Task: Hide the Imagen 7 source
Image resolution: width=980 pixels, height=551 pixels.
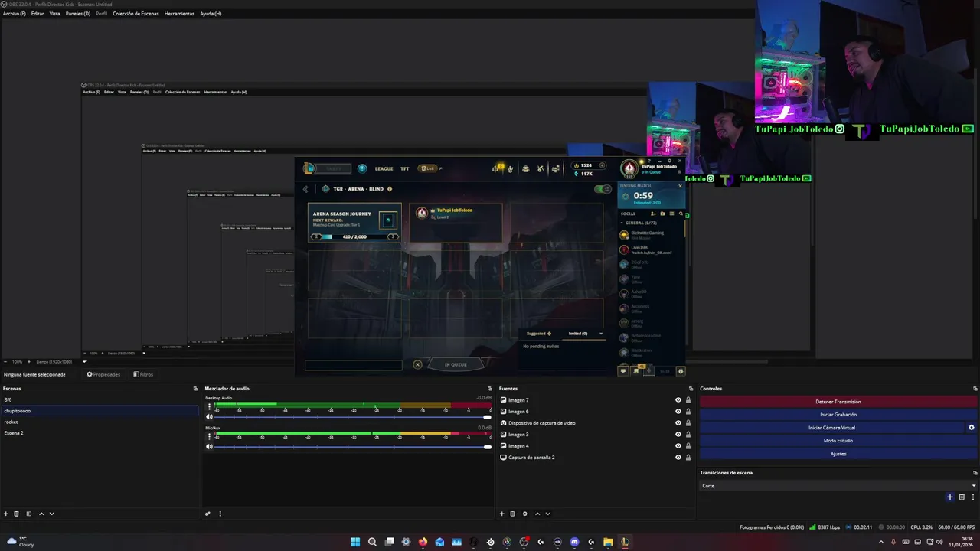Action: [678, 400]
